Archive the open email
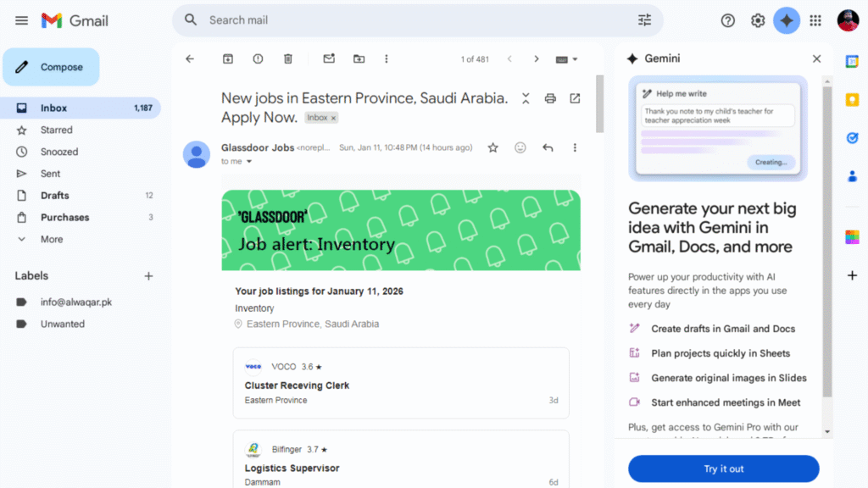The height and width of the screenshot is (488, 868). (x=227, y=58)
